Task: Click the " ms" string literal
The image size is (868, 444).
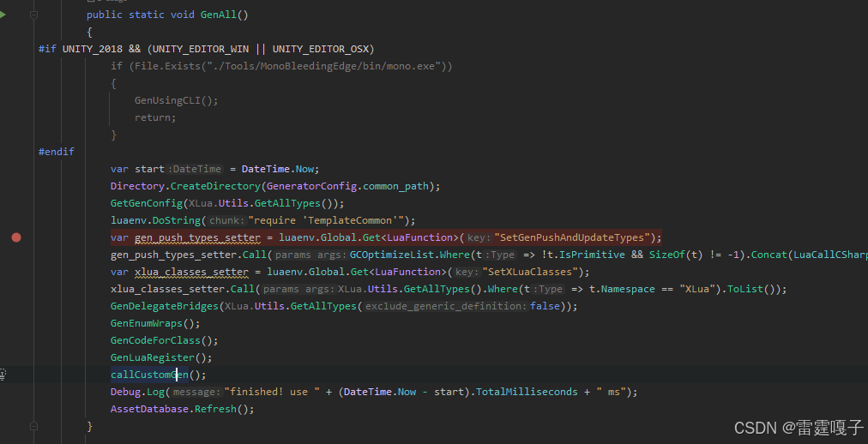Action: [x=611, y=392]
